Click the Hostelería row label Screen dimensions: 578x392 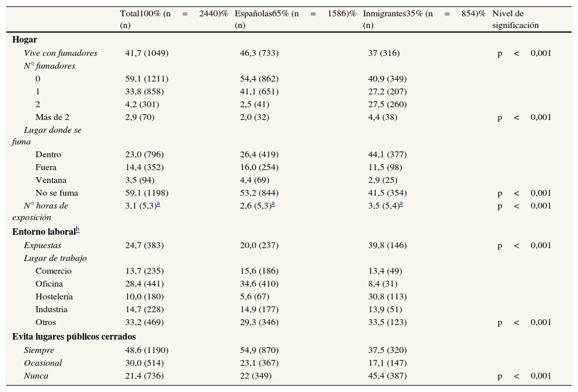point(54,296)
